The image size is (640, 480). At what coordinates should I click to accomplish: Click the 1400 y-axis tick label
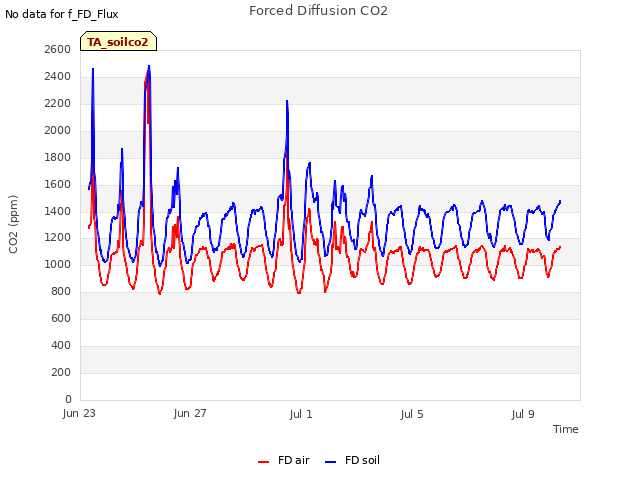point(58,211)
